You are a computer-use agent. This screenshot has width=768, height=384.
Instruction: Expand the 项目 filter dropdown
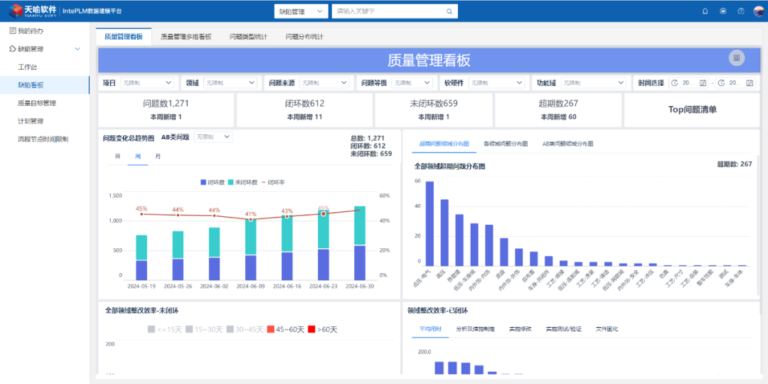click(x=146, y=83)
